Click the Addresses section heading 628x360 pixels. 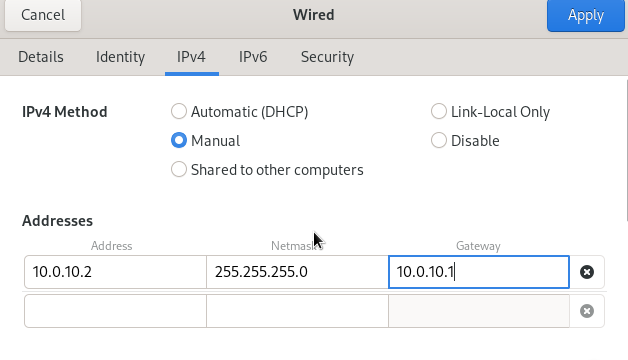pyautogui.click(x=57, y=221)
